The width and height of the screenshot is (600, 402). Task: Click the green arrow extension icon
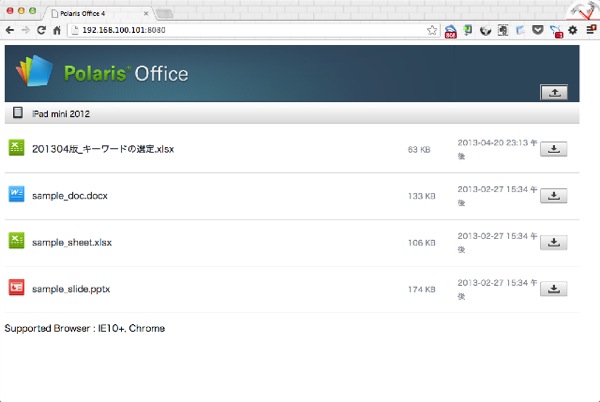(468, 30)
